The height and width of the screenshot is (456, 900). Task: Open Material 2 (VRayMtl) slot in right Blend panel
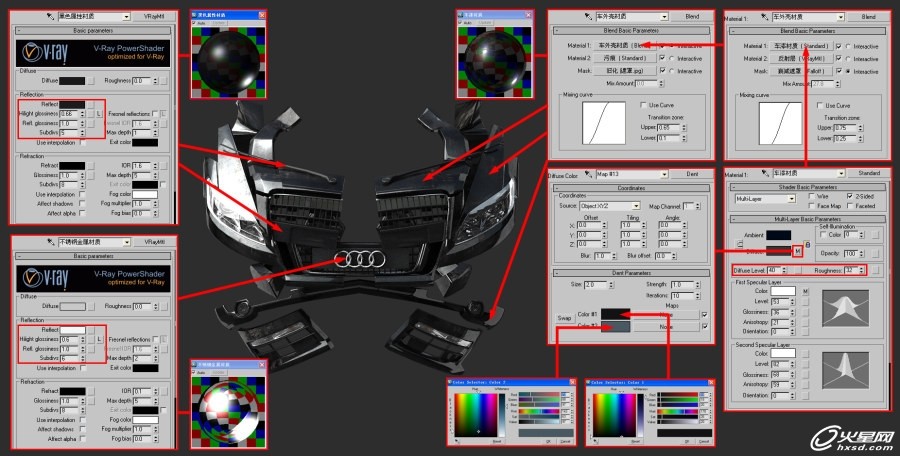(800, 59)
